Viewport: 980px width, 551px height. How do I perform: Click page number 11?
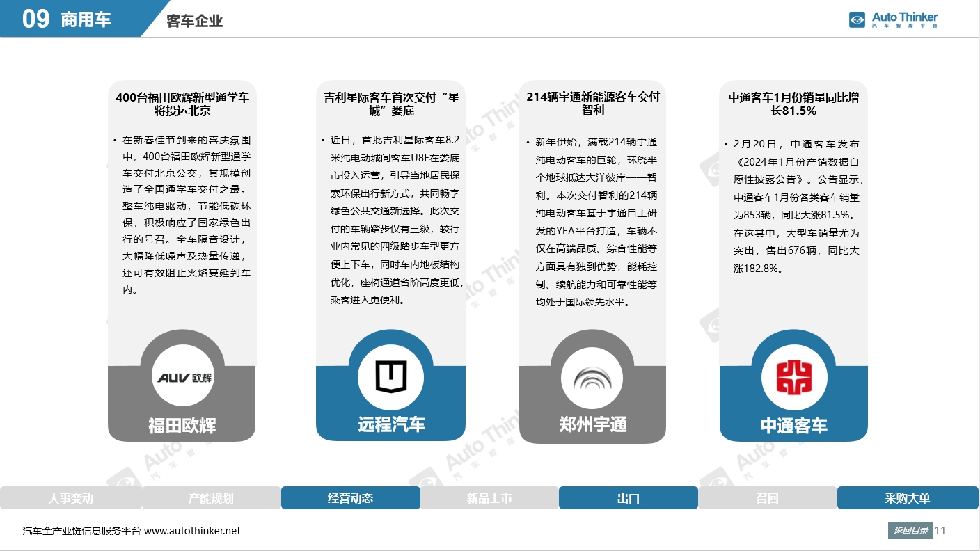tap(940, 531)
